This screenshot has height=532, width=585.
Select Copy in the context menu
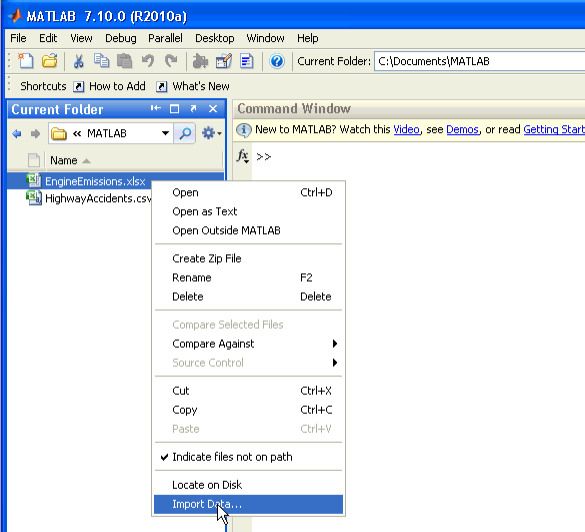click(248, 410)
